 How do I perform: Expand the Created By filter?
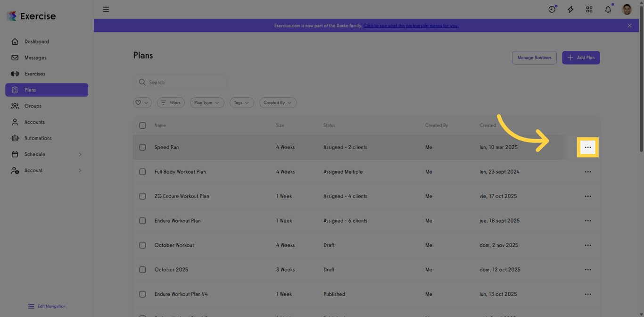(x=278, y=102)
